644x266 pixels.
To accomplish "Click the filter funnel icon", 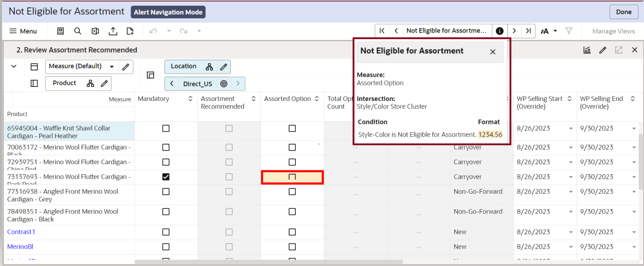I will [569, 31].
